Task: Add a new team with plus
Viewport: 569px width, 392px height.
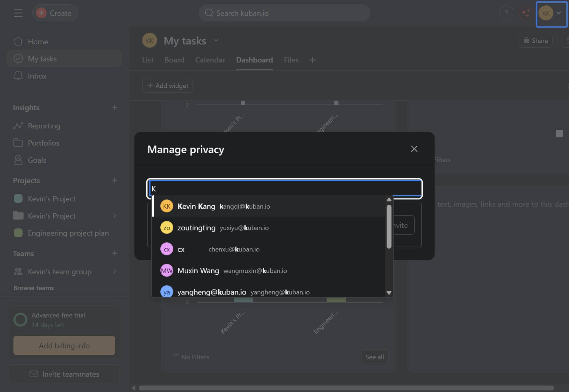Action: [x=115, y=253]
